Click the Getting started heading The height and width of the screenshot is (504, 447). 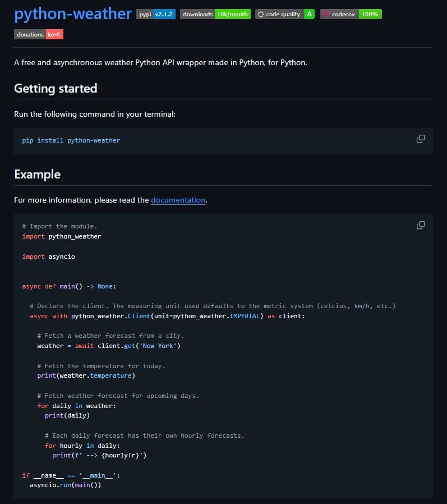56,88
